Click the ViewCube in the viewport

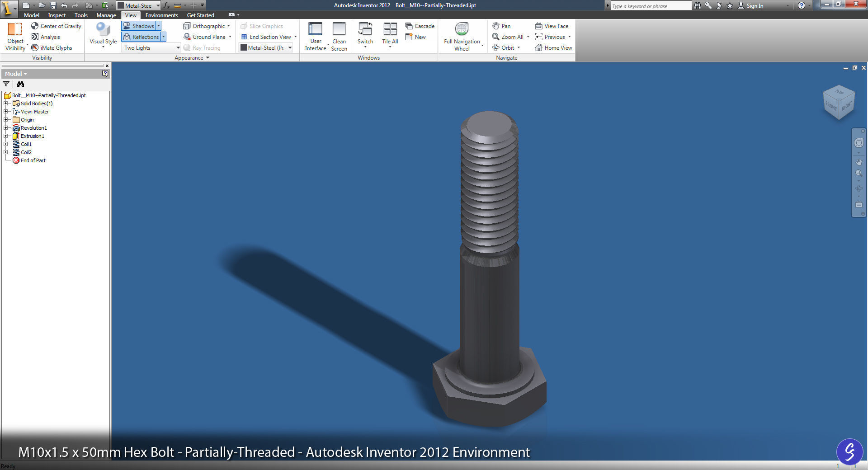click(839, 103)
